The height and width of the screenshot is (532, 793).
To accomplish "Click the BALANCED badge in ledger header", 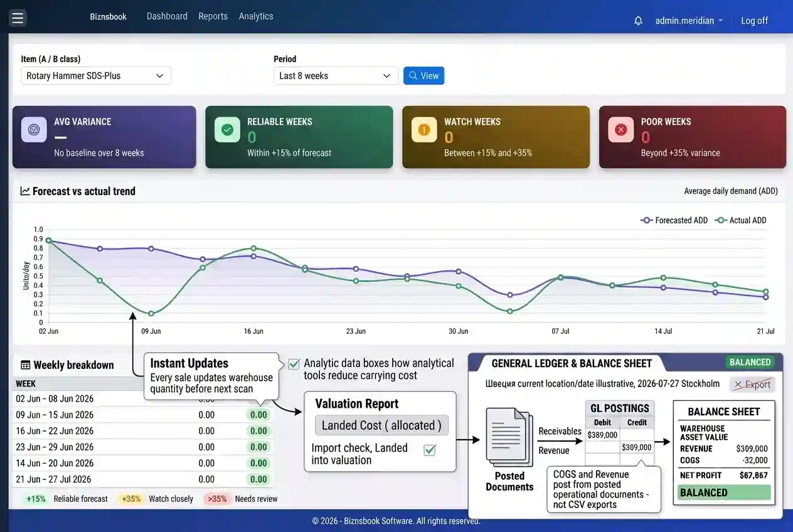I will [750, 362].
